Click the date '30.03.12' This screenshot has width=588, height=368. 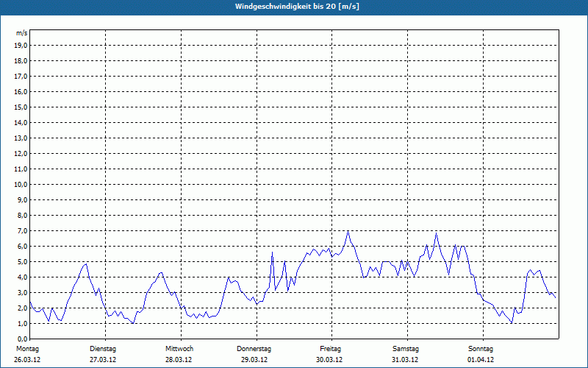pyautogui.click(x=329, y=360)
